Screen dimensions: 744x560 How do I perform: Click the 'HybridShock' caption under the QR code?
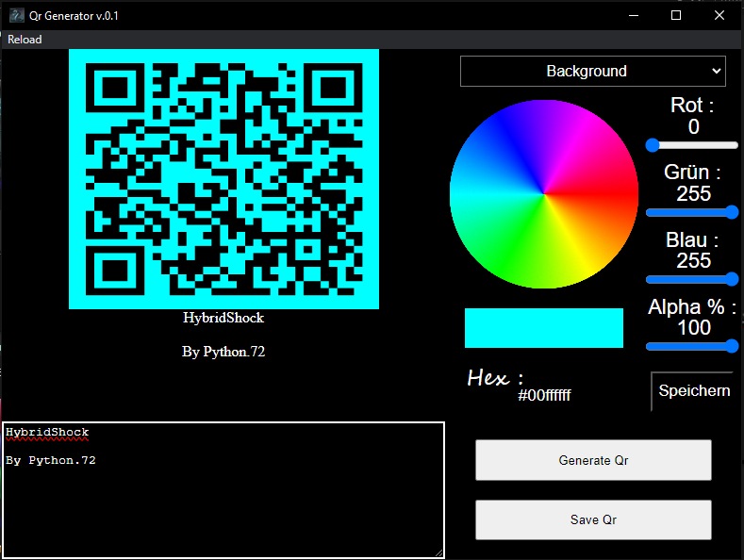tap(223, 318)
